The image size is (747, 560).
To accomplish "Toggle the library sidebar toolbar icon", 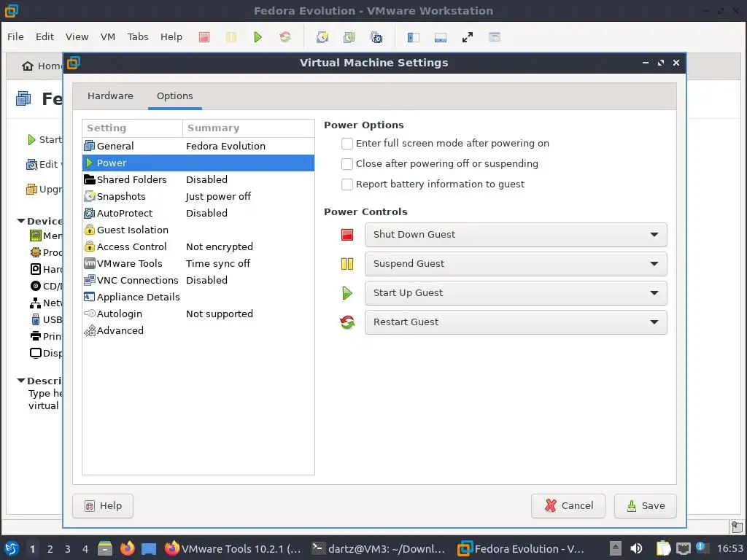I will tap(414, 37).
